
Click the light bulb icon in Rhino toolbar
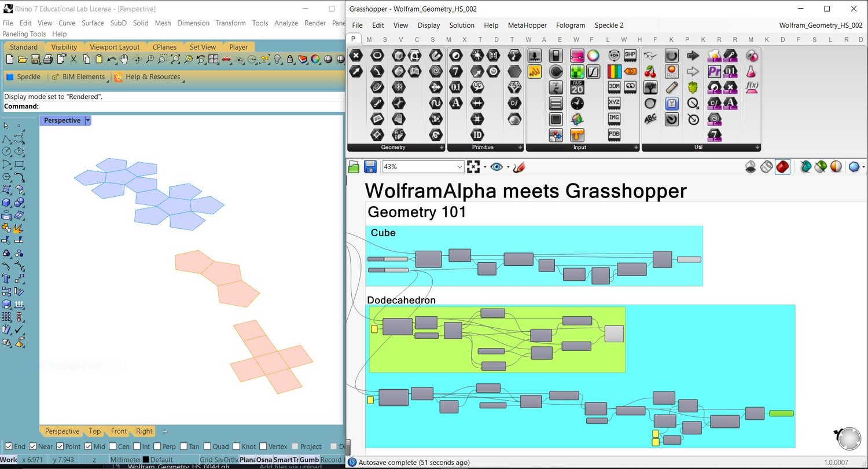coord(277,59)
